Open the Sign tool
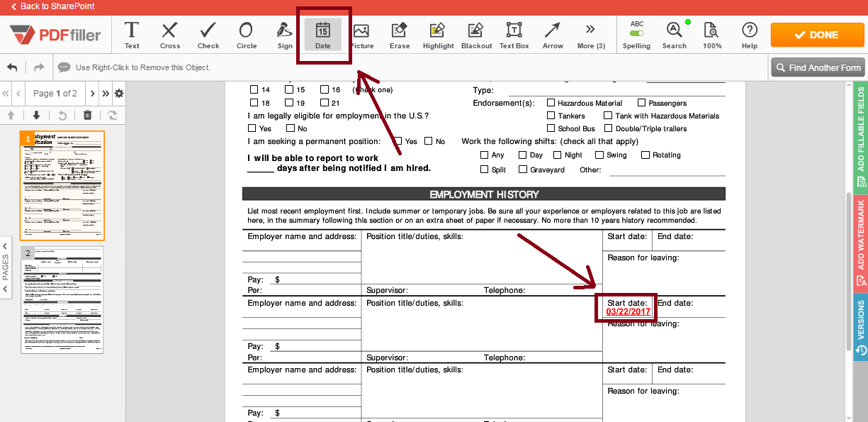Image resolution: width=868 pixels, height=422 pixels. [284, 34]
